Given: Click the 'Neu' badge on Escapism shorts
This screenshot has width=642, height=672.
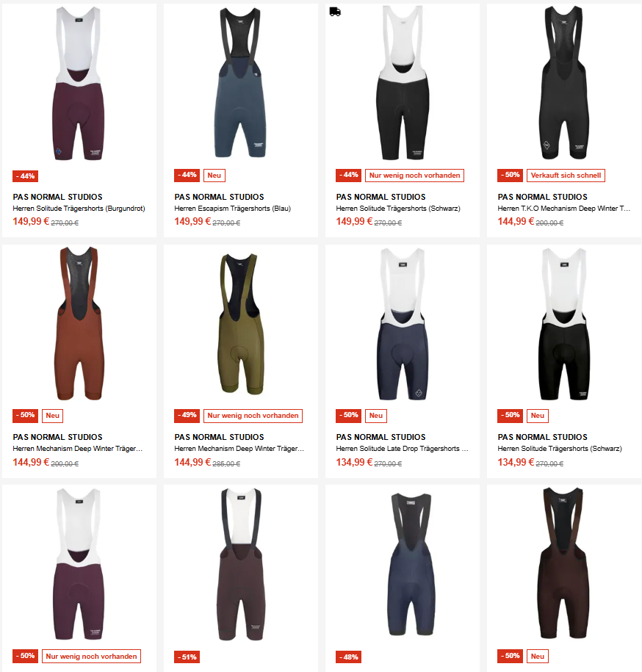Looking at the screenshot, I should tap(214, 176).
